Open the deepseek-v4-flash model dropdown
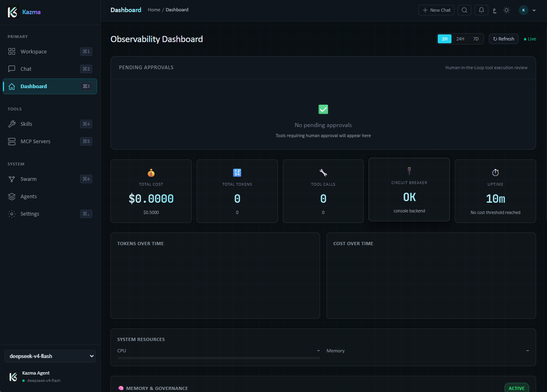 (50, 356)
